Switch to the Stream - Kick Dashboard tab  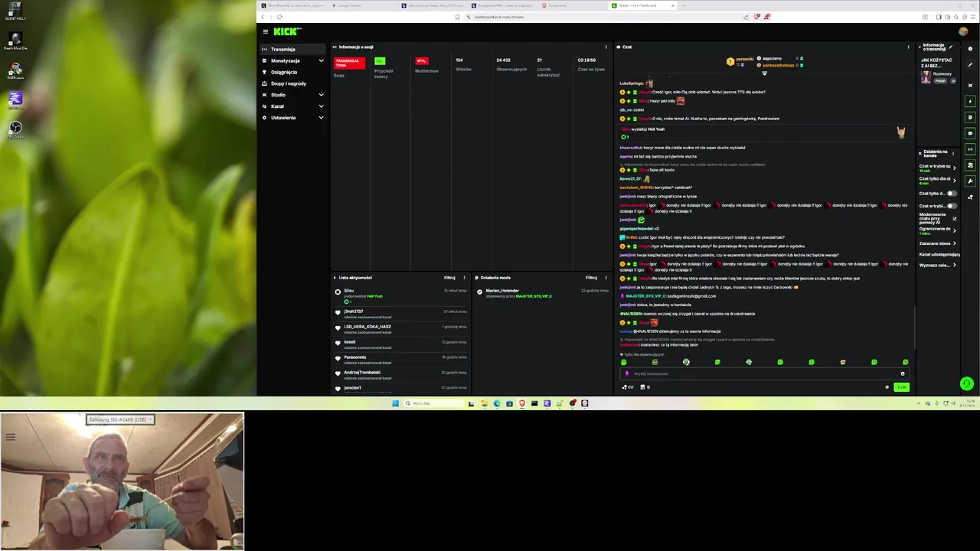[643, 5]
